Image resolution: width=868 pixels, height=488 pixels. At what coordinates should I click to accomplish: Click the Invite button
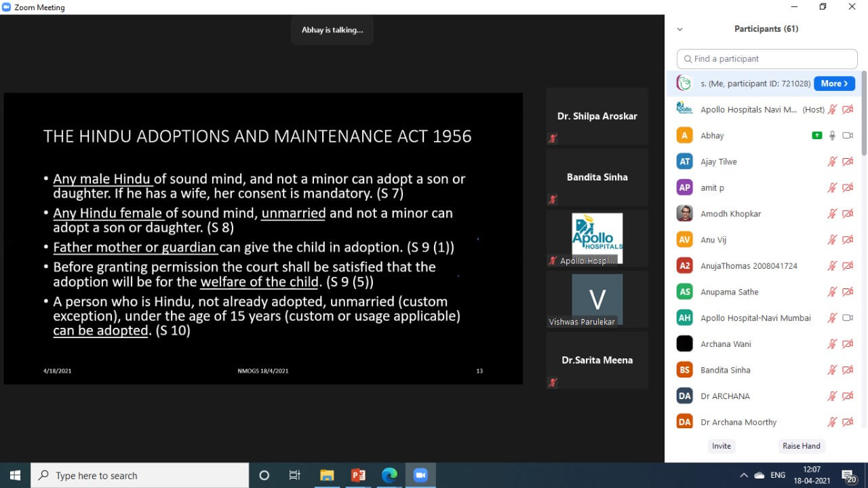coord(722,446)
